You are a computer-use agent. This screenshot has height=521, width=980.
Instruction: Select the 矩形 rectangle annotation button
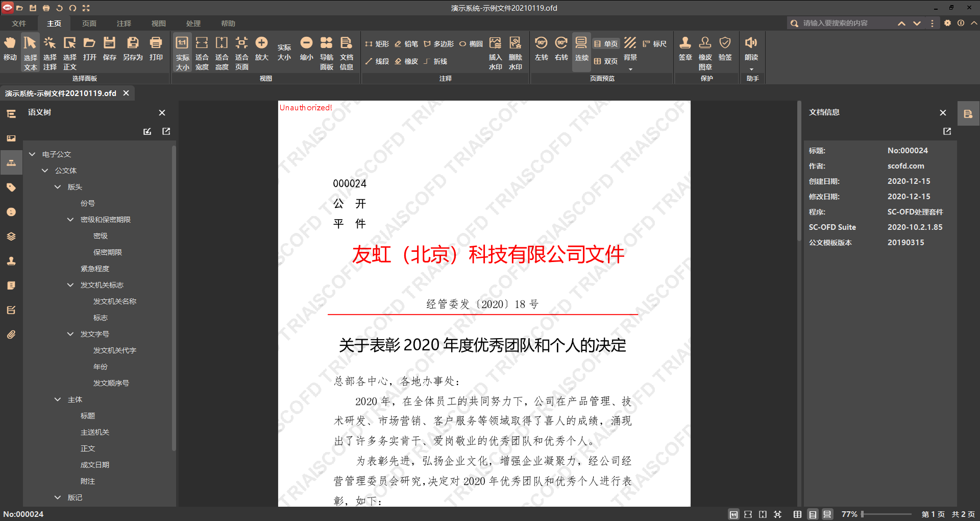pyautogui.click(x=377, y=44)
